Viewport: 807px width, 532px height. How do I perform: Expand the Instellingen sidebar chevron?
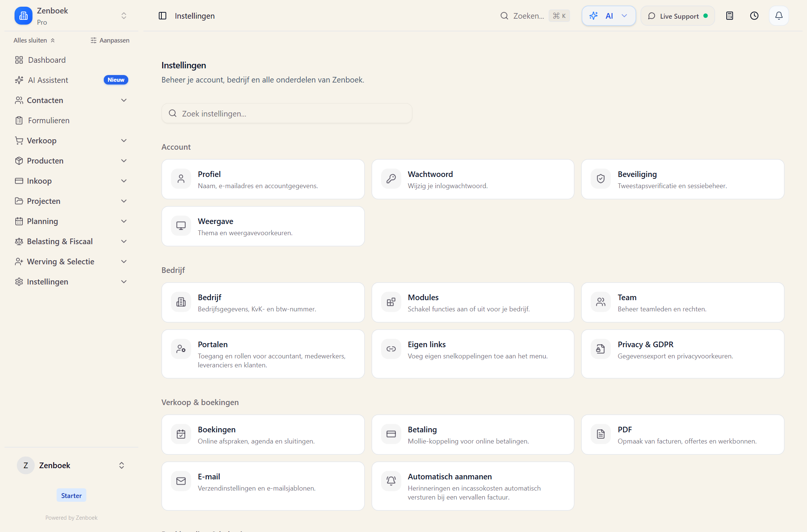pyautogui.click(x=124, y=281)
